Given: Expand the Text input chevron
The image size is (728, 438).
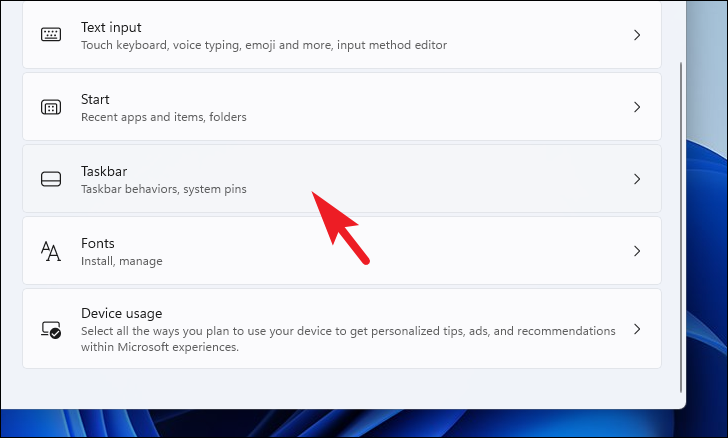Looking at the screenshot, I should [x=637, y=35].
